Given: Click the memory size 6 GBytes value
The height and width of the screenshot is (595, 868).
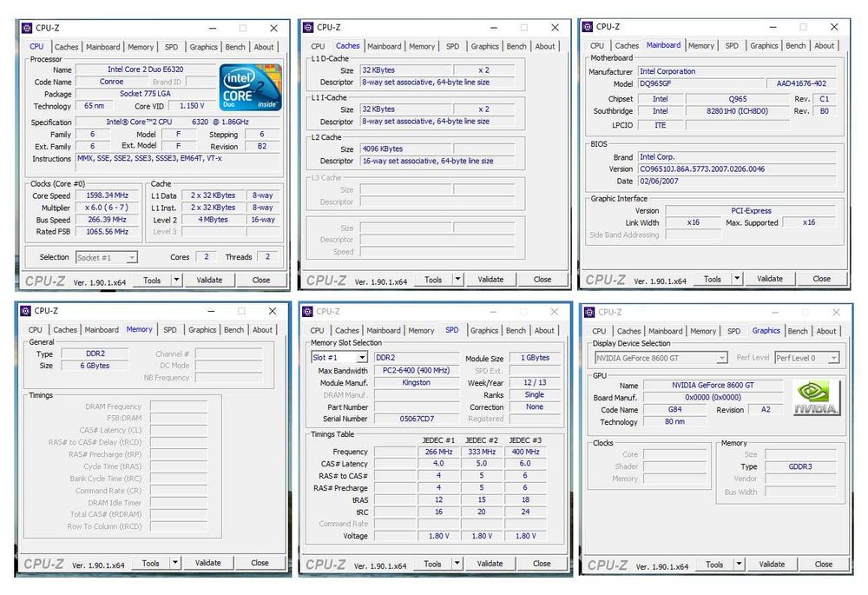Looking at the screenshot, I should [x=95, y=366].
